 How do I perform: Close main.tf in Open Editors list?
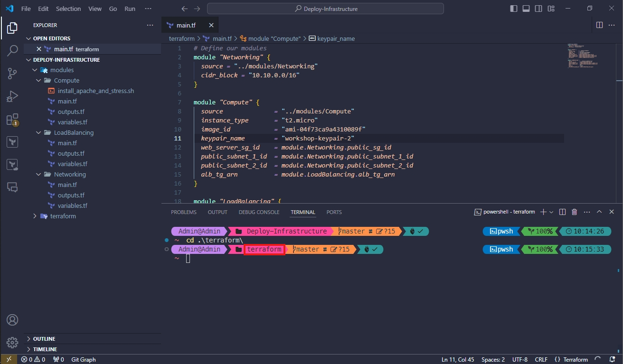coord(39,49)
